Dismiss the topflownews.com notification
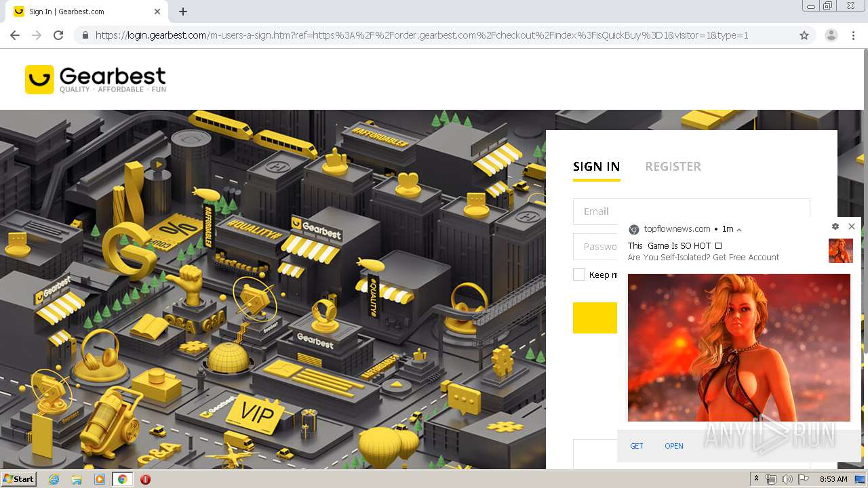868x488 pixels. [852, 226]
